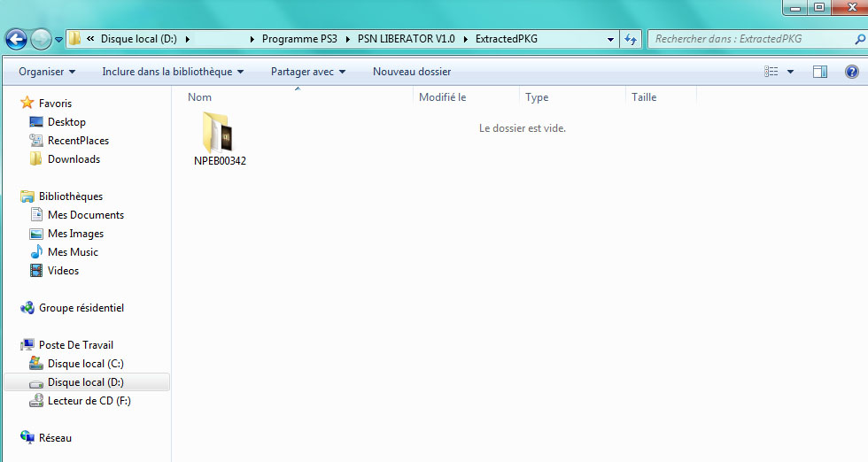This screenshot has width=868, height=462.
Task: Open the view options dropdown arrow
Action: pyautogui.click(x=790, y=72)
